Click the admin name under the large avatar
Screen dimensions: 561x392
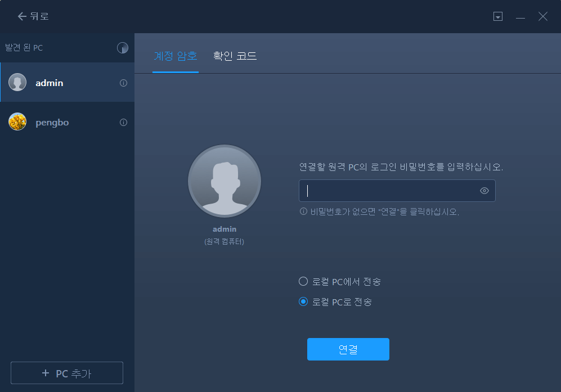pyautogui.click(x=225, y=229)
